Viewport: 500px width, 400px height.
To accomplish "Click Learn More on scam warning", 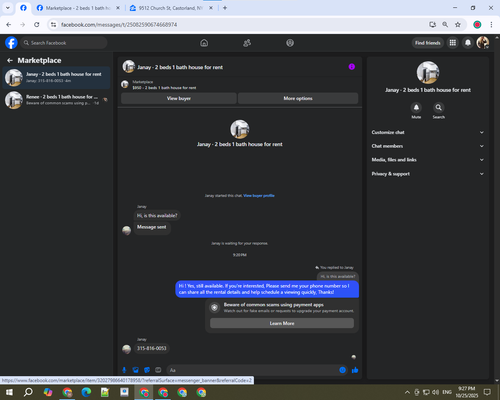I will tap(282, 323).
